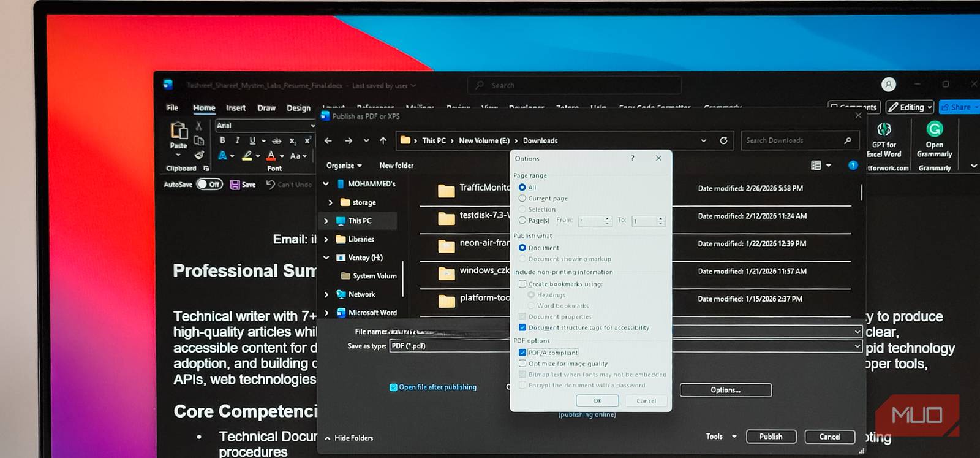
Task: Refresh the Downloads folder listing
Action: pos(723,140)
